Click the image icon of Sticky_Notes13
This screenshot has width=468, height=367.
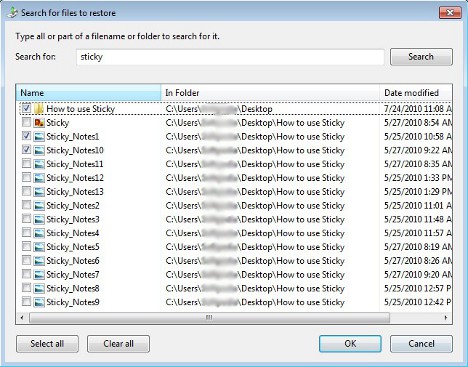tap(39, 192)
